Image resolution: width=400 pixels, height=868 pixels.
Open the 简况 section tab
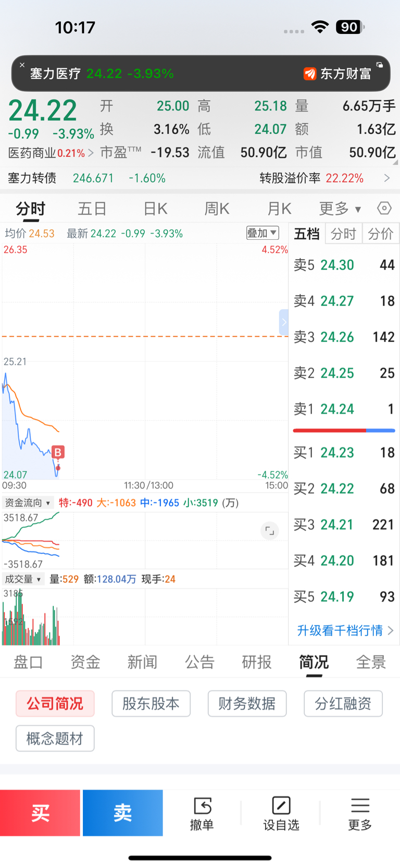[314, 662]
